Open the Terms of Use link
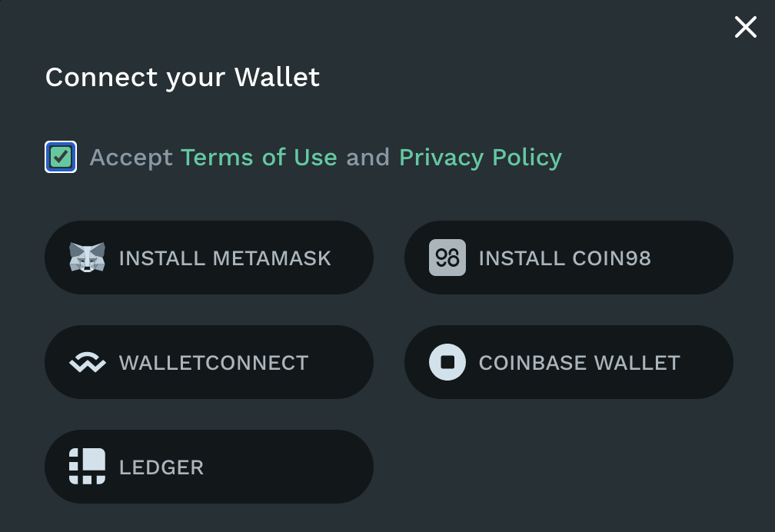This screenshot has width=775, height=532. pos(259,158)
